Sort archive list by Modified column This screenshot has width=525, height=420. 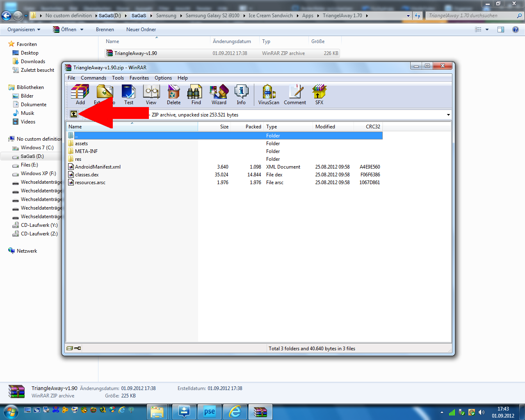[333, 127]
